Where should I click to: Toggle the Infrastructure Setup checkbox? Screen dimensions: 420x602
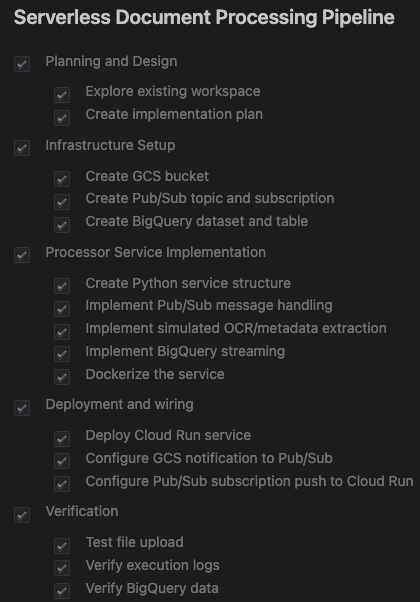click(x=22, y=148)
